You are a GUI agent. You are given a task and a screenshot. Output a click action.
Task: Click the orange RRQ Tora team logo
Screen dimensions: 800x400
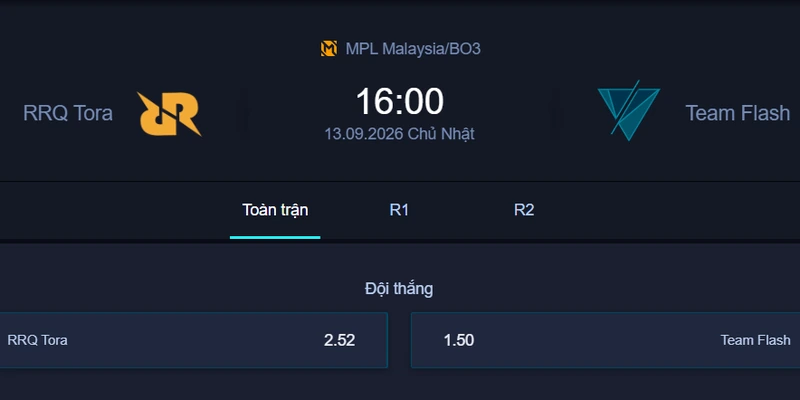(169, 114)
